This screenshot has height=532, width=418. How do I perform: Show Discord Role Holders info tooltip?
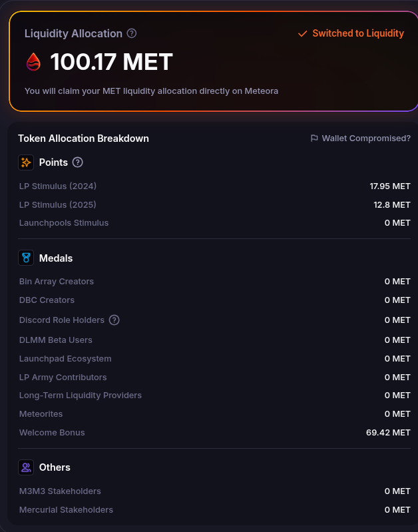click(114, 320)
